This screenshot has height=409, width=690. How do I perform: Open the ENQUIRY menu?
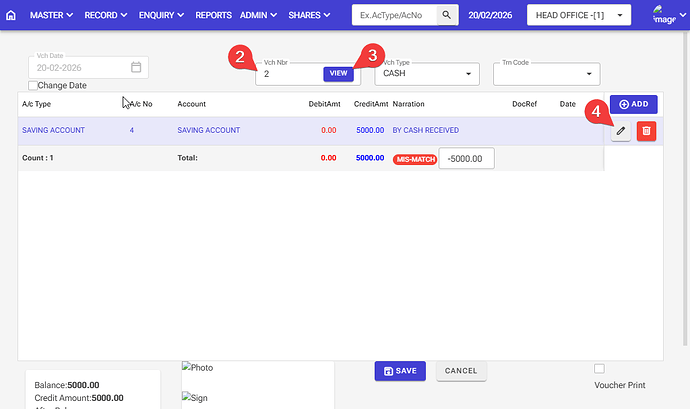click(160, 16)
